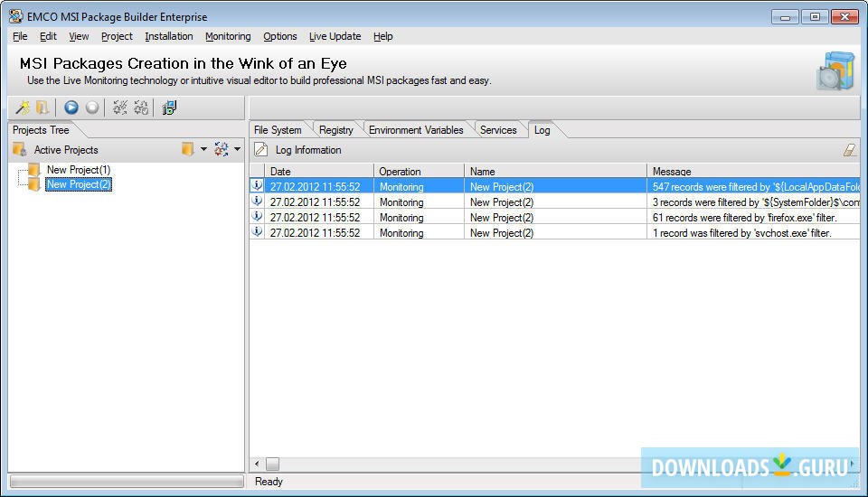The height and width of the screenshot is (497, 868).
Task: Click the EMCO app icon in title bar
Action: pos(16,16)
